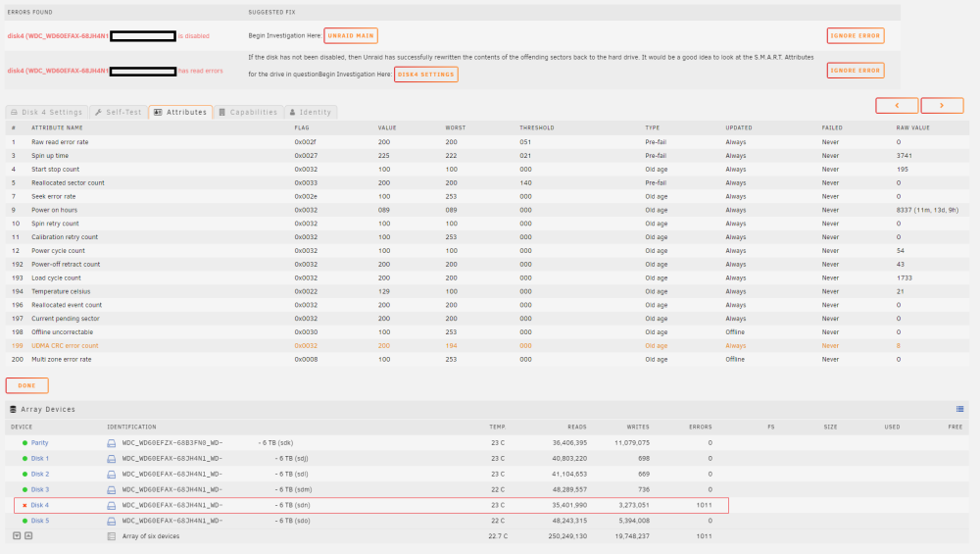Open the Disk 5 device link
This screenshot has height=554, width=980.
40,521
